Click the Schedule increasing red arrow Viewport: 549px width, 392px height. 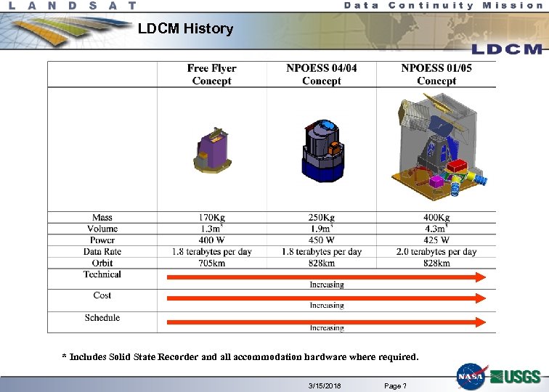(x=326, y=322)
